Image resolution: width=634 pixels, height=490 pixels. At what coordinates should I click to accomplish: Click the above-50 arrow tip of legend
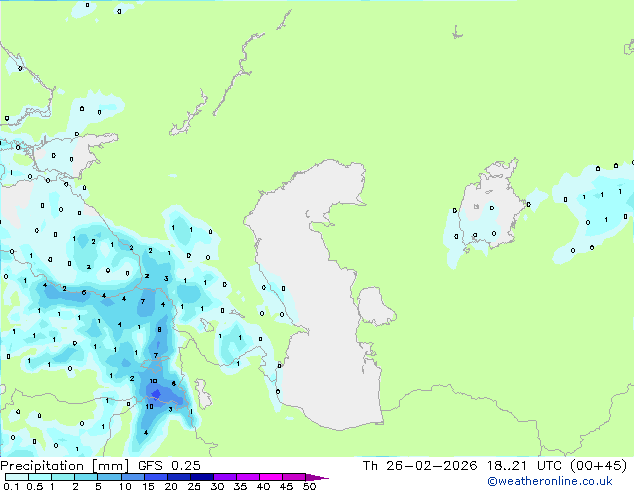pyautogui.click(x=317, y=477)
